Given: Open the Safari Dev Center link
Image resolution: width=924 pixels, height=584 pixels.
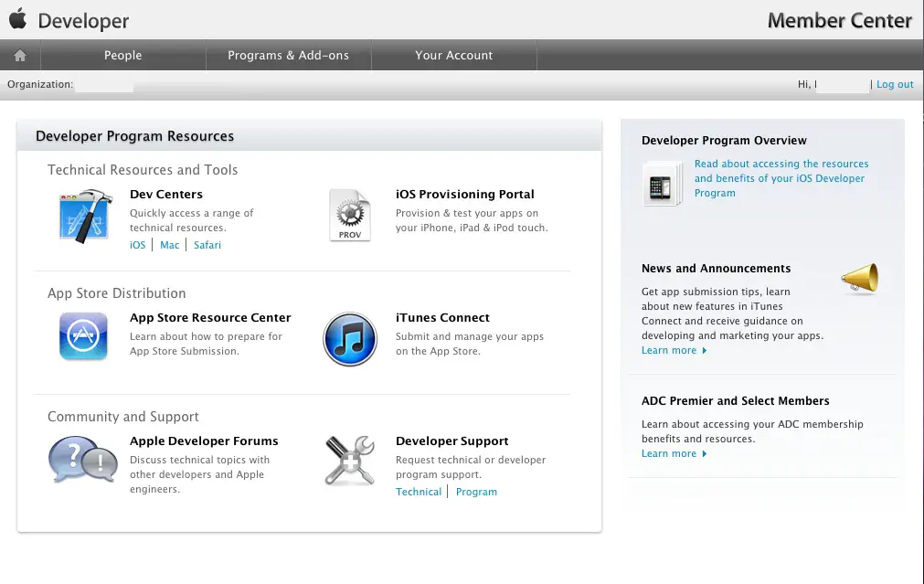Looking at the screenshot, I should coord(207,245).
